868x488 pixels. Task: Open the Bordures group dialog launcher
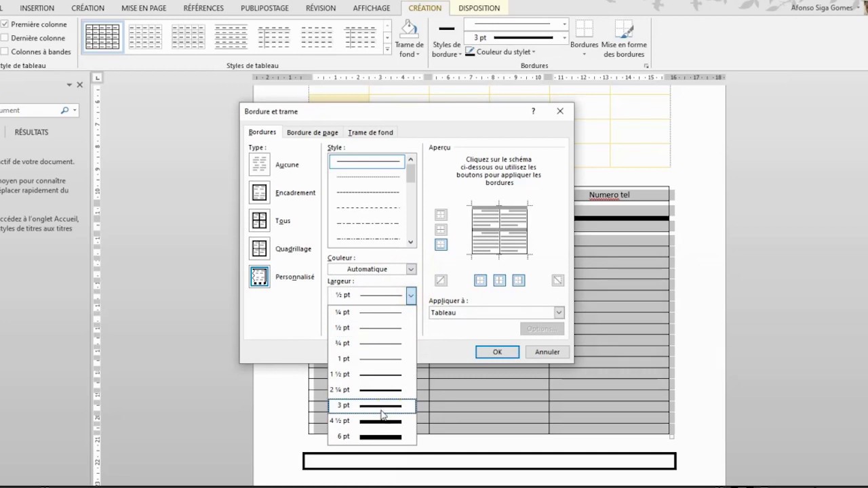646,66
